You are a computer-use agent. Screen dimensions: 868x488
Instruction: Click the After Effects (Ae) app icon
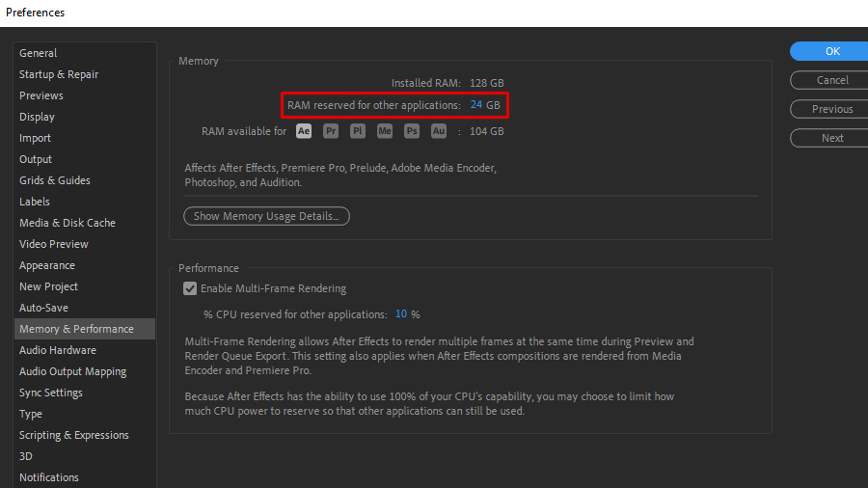point(304,131)
